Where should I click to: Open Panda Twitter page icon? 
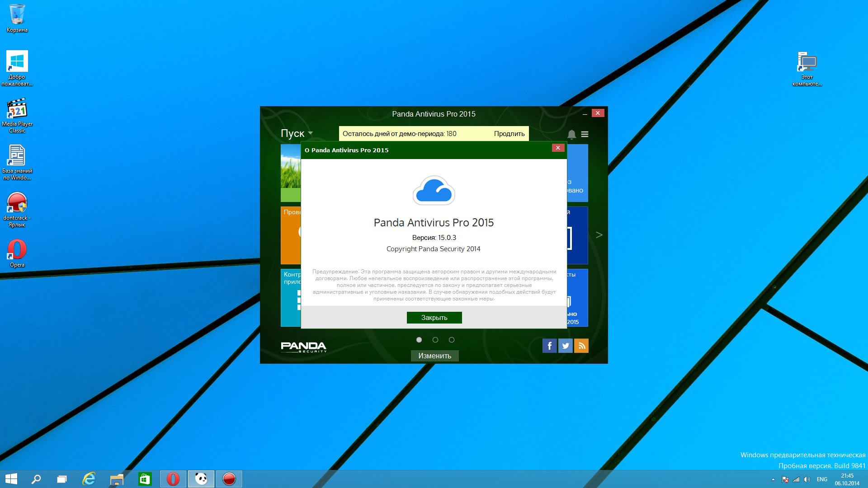[566, 346]
